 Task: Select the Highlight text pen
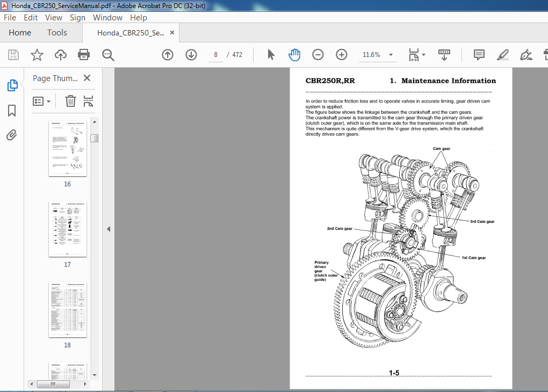(502, 55)
